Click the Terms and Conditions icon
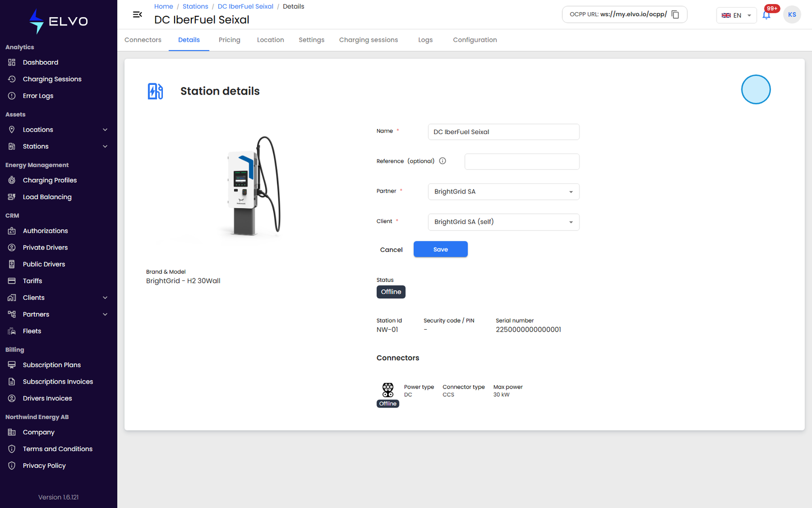The height and width of the screenshot is (508, 812). click(12, 449)
